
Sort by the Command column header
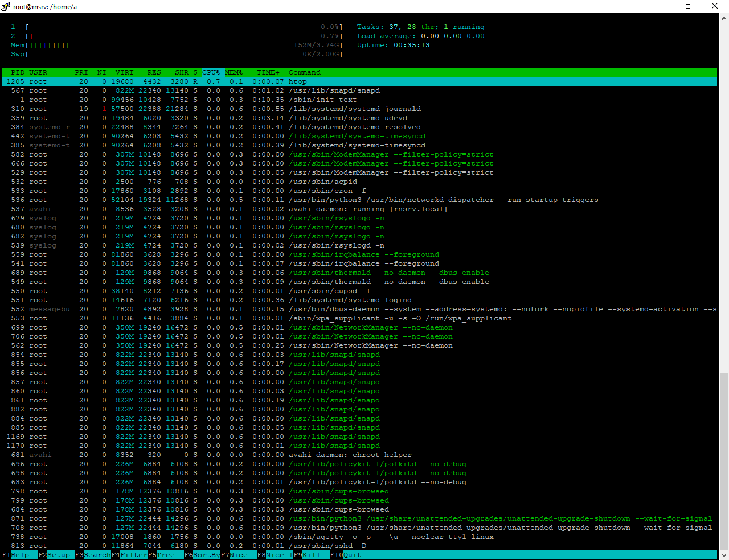click(x=305, y=72)
